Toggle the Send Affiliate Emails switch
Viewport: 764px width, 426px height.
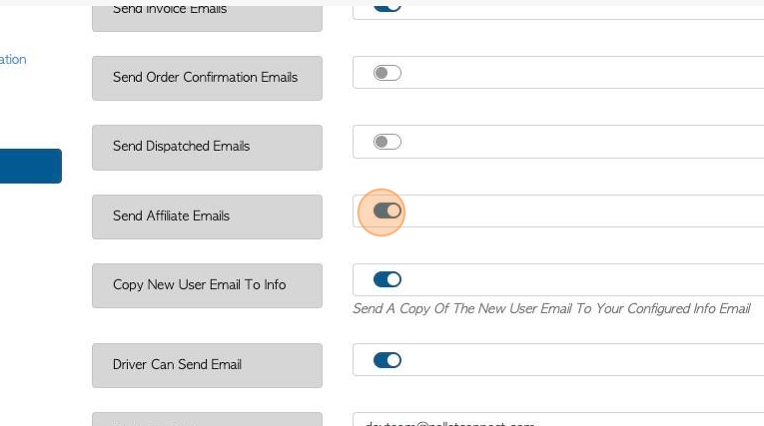(x=387, y=211)
